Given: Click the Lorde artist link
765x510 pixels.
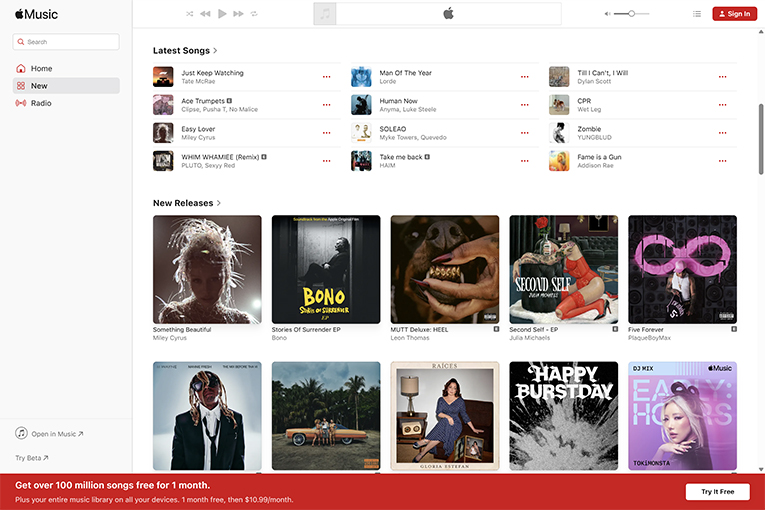Looking at the screenshot, I should point(388,82).
